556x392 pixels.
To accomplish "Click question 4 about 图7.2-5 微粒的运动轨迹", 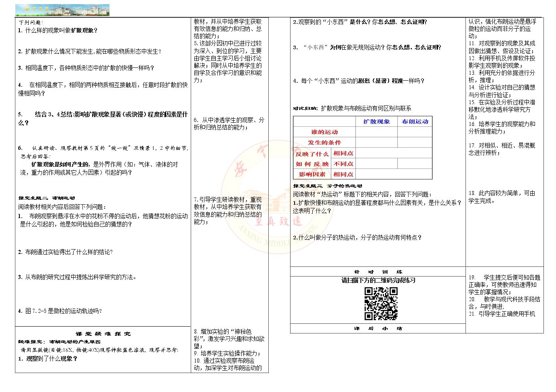I will [x=60, y=311].
